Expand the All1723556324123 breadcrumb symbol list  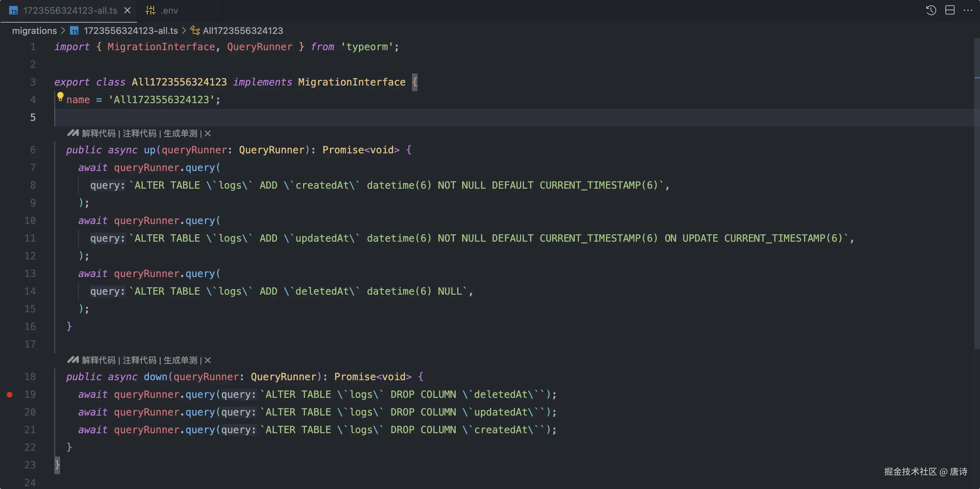pos(243,30)
